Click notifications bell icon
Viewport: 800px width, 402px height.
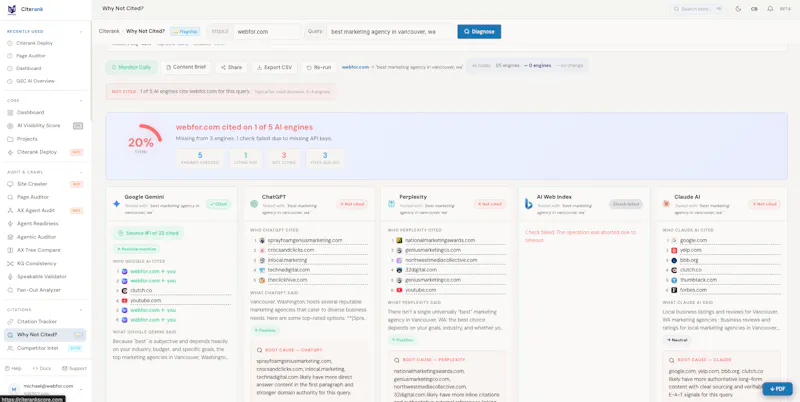(770, 9)
